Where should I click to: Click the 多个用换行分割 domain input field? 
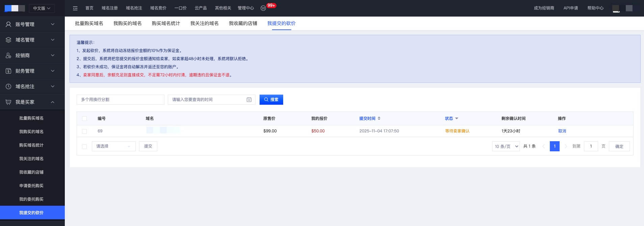tap(120, 100)
